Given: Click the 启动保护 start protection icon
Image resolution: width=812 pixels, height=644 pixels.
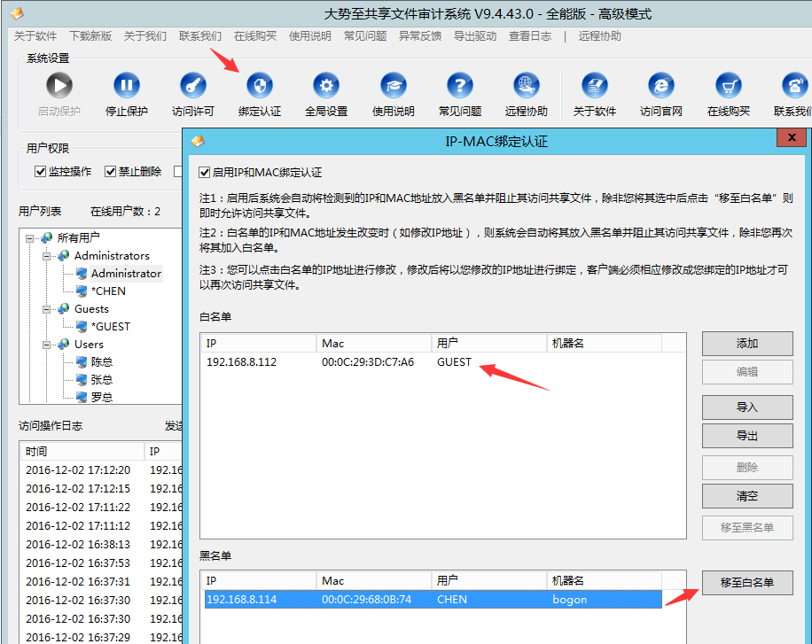Looking at the screenshot, I should tap(59, 86).
